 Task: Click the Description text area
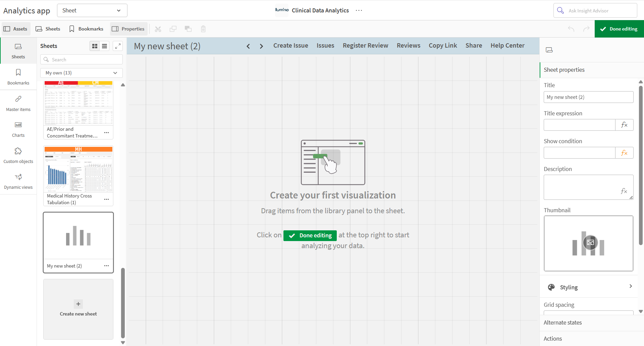click(588, 187)
